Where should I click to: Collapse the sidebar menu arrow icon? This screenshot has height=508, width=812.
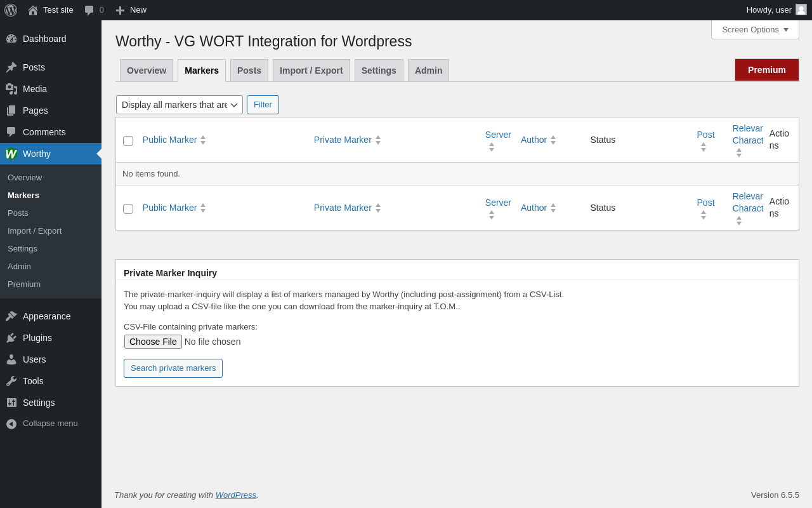tap(11, 424)
